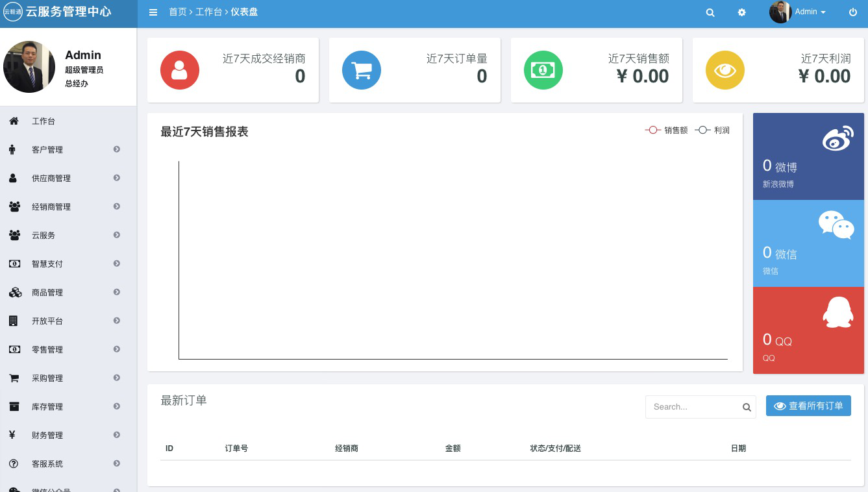Expand the 供应商管理 submenu arrow
Viewport: 868px width, 492px height.
point(117,178)
